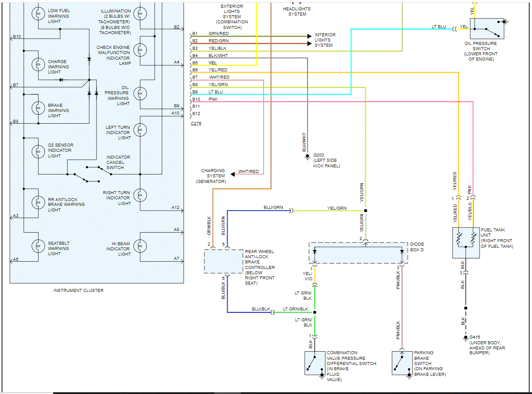Viewport: 532px width, 394px height.
Task: Click the RR Antilock Brake Warning bulb symbol
Action: coord(38,202)
